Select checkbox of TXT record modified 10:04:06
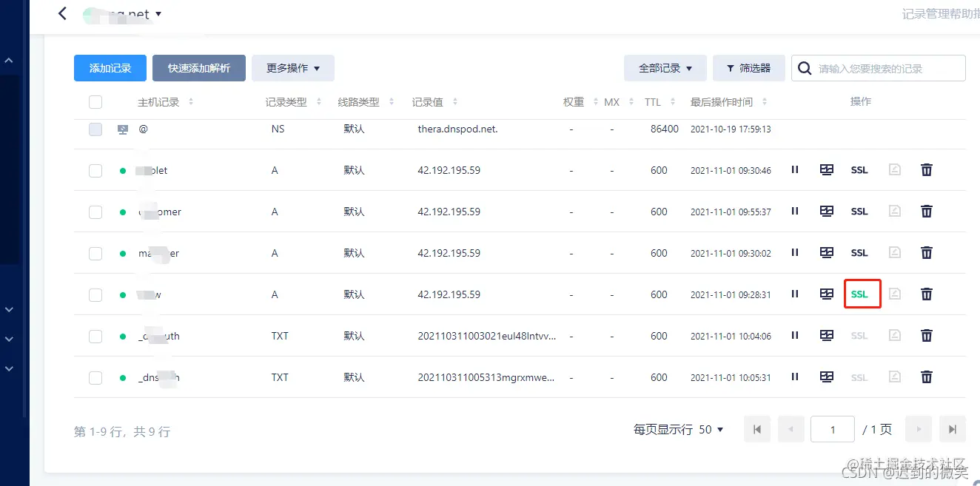The height and width of the screenshot is (486, 980). [95, 337]
